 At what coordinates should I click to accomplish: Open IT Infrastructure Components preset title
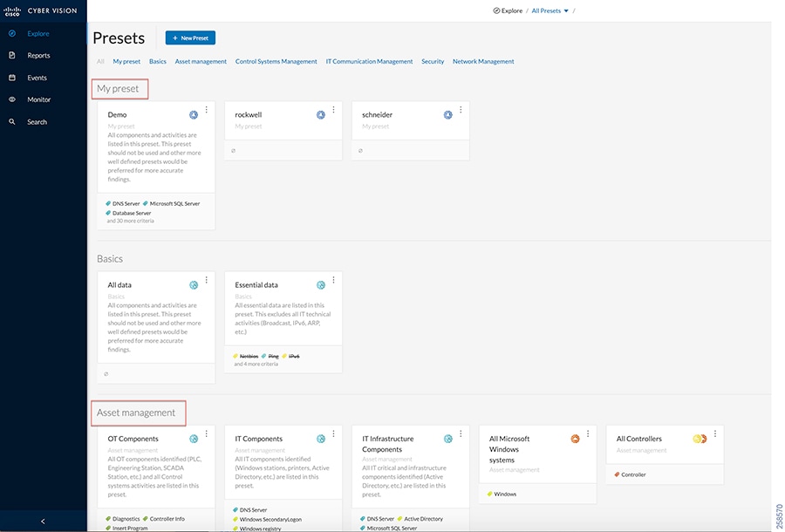388,444
